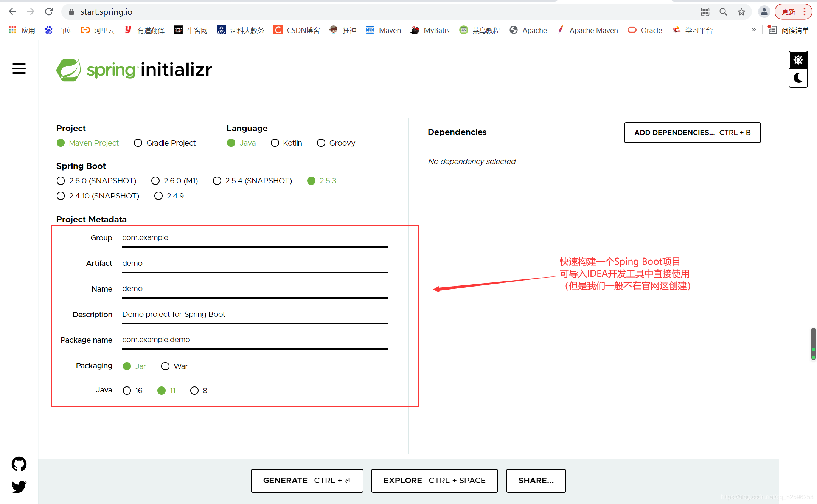Screen dimensions: 817x504
Task: Open the Maven bookmark
Action: 383,30
